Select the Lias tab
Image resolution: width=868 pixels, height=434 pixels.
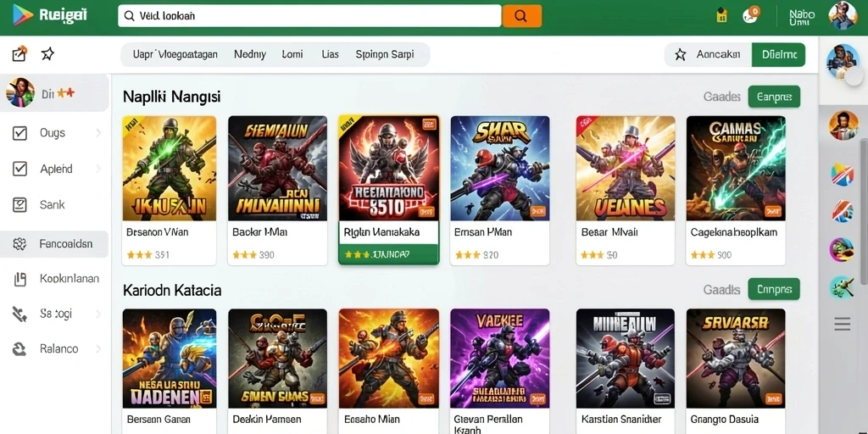(330, 54)
